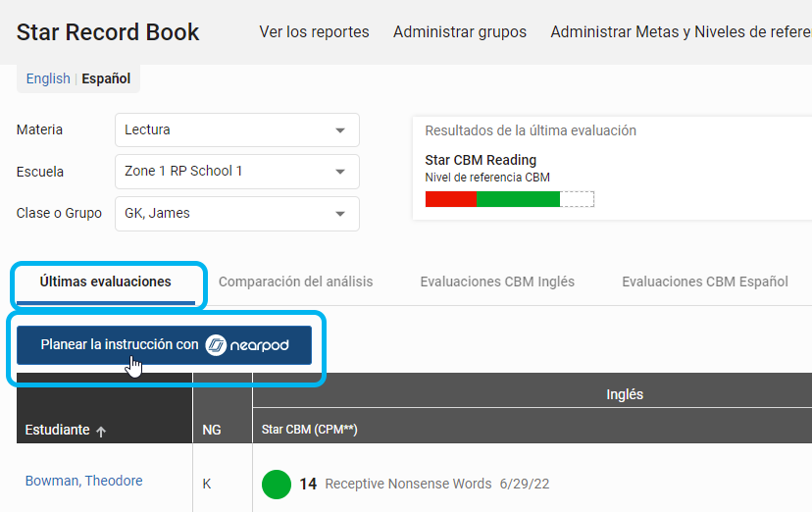
Task: Click Nivel de referencia CBM label
Action: [x=487, y=178]
